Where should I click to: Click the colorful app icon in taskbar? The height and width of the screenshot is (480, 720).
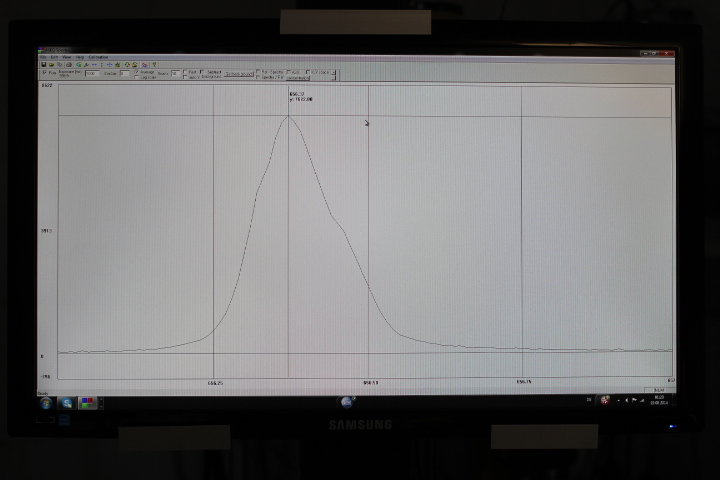pyautogui.click(x=87, y=402)
